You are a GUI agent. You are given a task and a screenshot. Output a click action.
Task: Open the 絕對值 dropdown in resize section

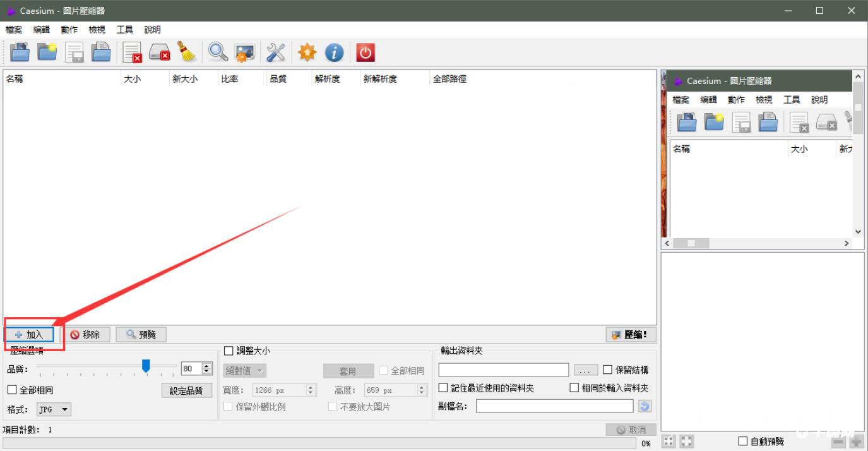pyautogui.click(x=244, y=370)
